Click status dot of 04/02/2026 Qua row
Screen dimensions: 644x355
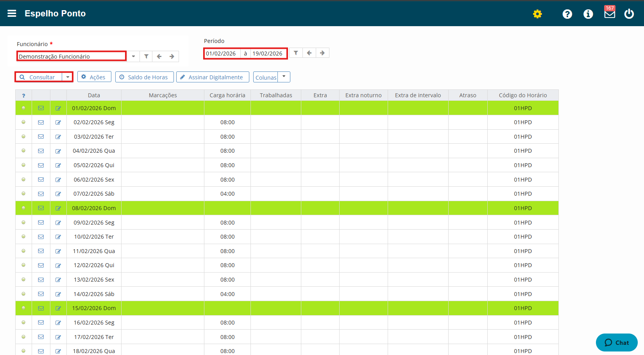pyautogui.click(x=23, y=151)
